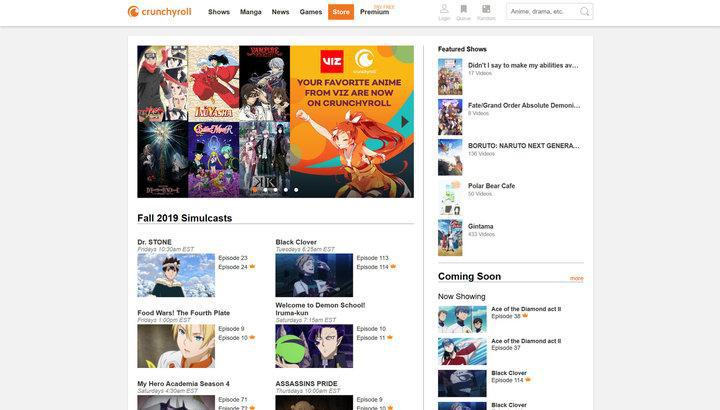Open Food Wars! The Fourth Plate Episode 9
Image resolution: width=720 pixels, height=410 pixels.
tap(231, 328)
